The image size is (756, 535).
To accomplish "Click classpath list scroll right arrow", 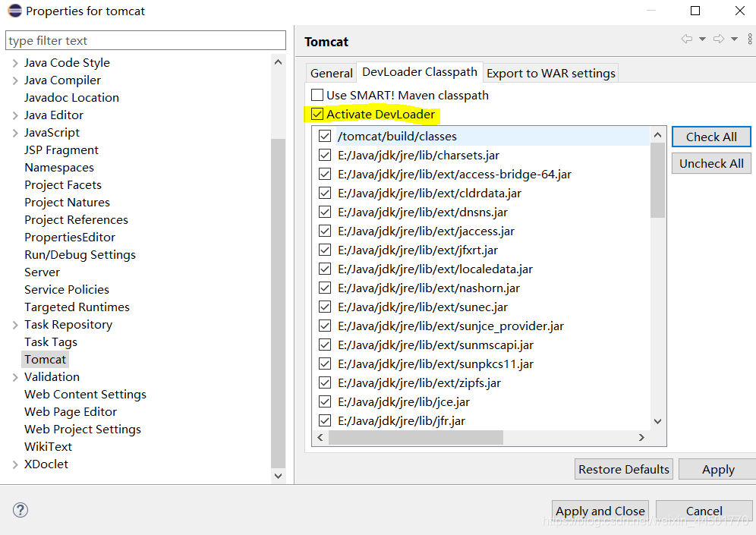I will click(x=641, y=437).
